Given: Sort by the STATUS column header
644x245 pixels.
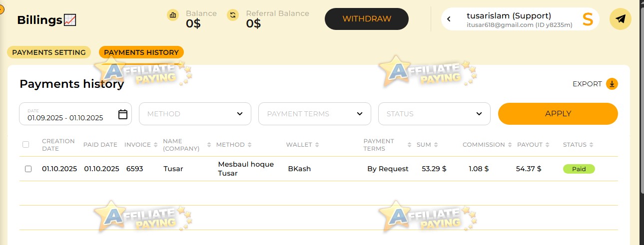Looking at the screenshot, I should pyautogui.click(x=578, y=145).
